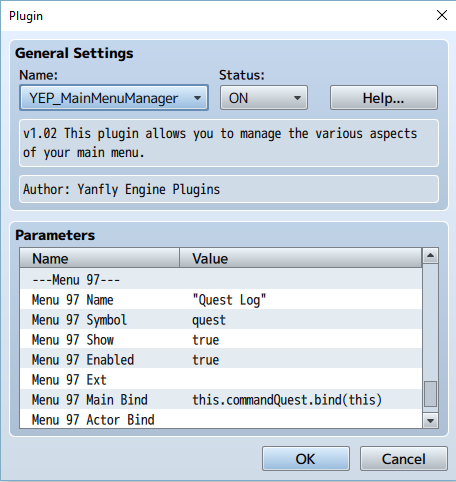Select the Menu 97 Enabled parameter
456x482 pixels.
tap(100, 360)
